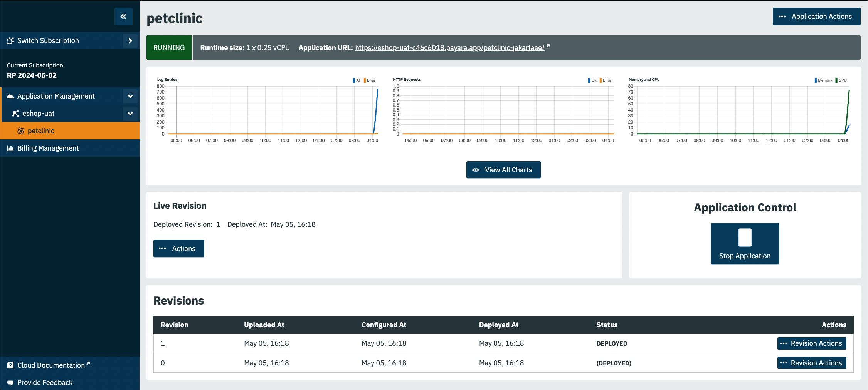Click subscription name RP 2024-05-02
Screen dimensions: 868x390
pyautogui.click(x=32, y=75)
